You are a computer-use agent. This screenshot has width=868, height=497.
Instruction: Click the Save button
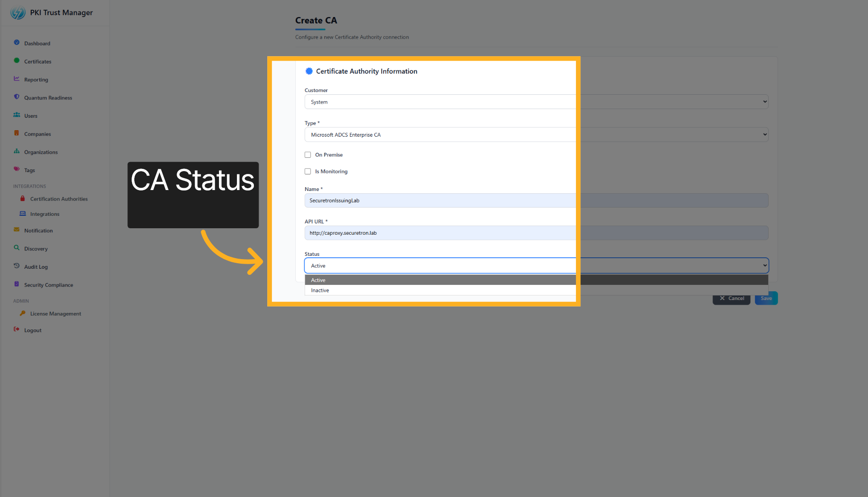coord(766,298)
